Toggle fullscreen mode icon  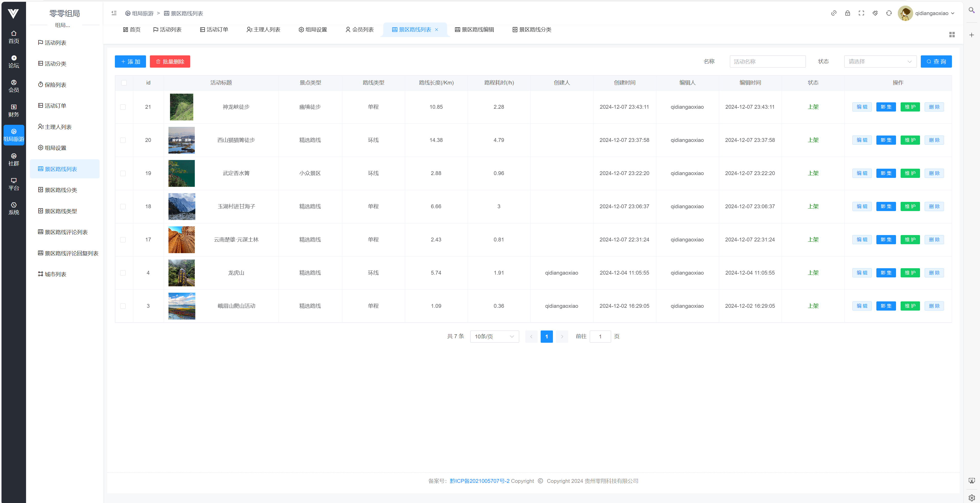[x=861, y=13]
